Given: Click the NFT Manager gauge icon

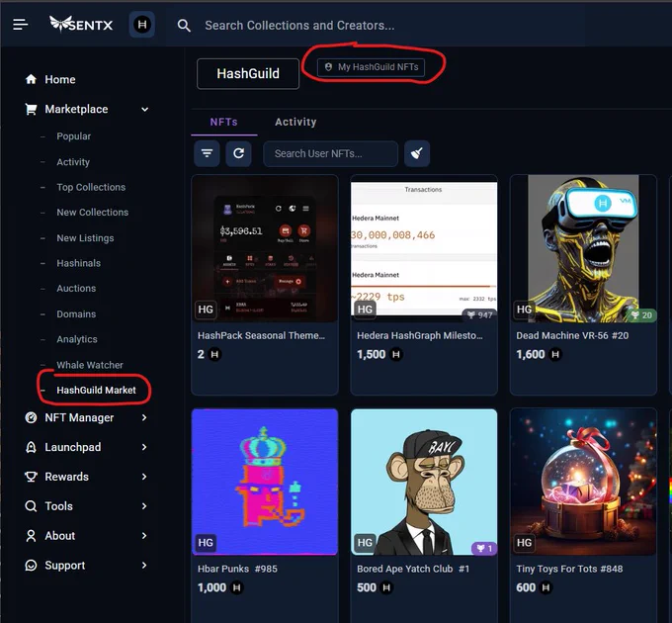Looking at the screenshot, I should [31, 417].
